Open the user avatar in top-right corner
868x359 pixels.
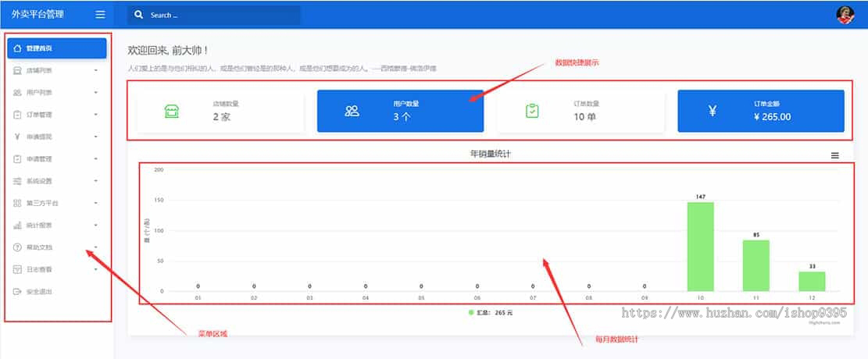pos(845,15)
